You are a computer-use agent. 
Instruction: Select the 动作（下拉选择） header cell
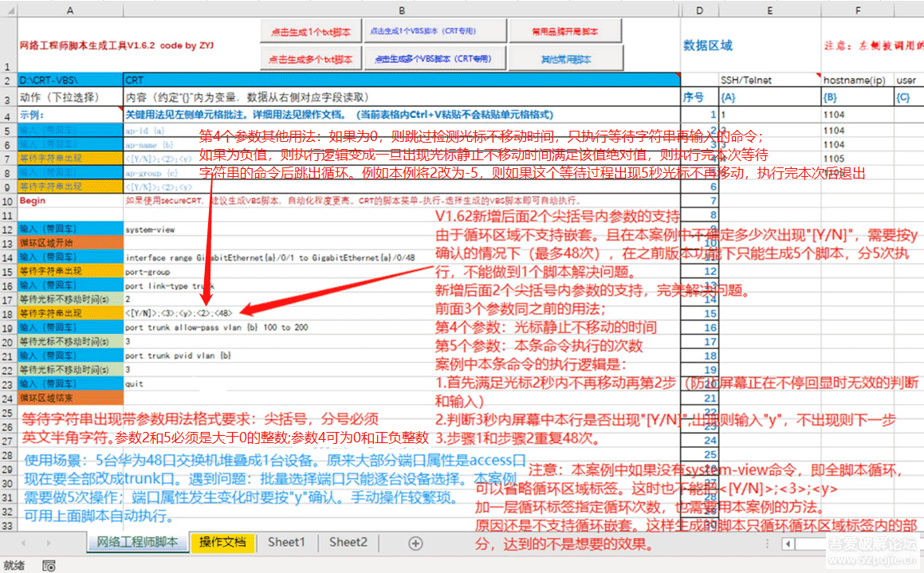click(70, 97)
